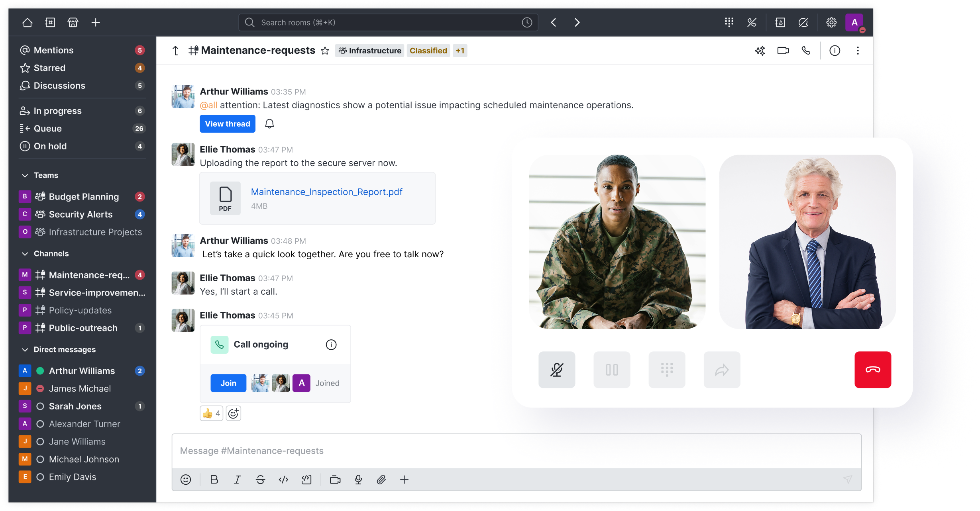
Task: Open the AI summary sparkle icon
Action: click(760, 51)
